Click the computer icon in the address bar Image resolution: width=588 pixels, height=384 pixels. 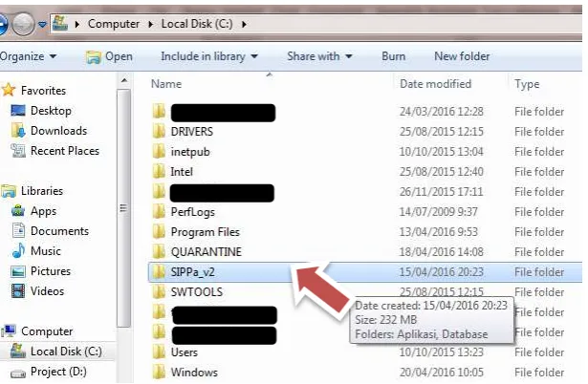[60, 23]
